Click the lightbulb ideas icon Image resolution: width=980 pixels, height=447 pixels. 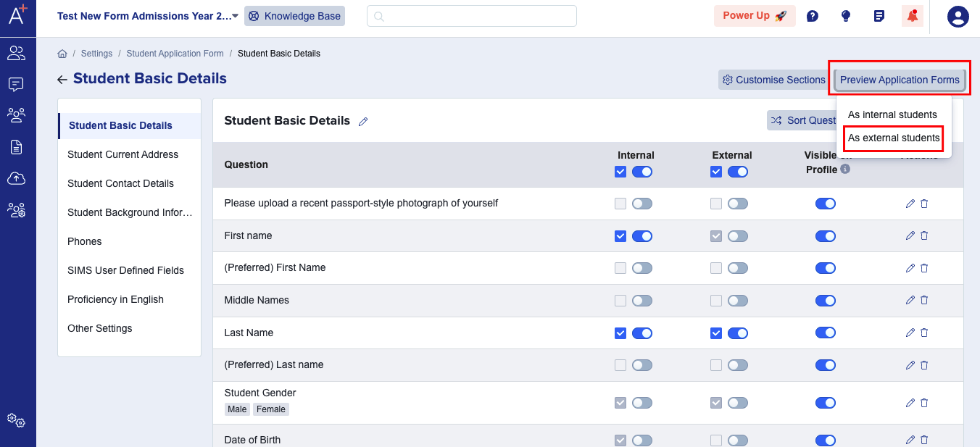(x=846, y=16)
